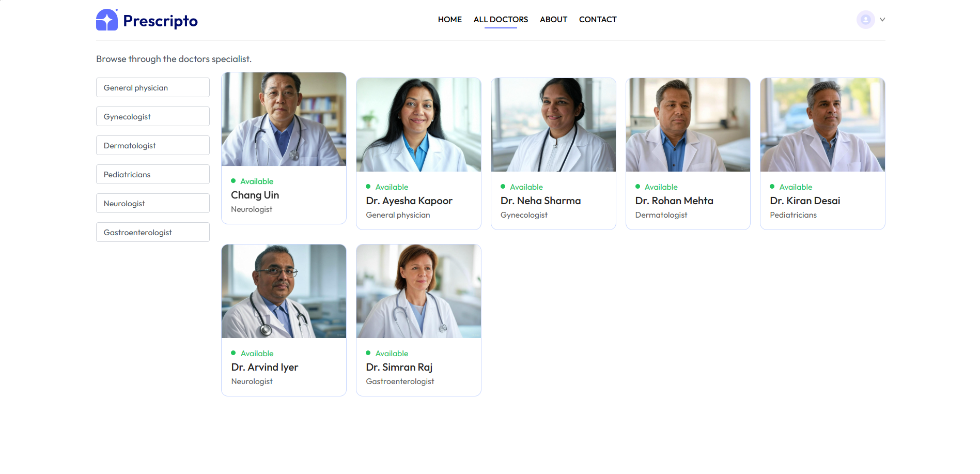Navigate to the CONTACT page

point(598,20)
